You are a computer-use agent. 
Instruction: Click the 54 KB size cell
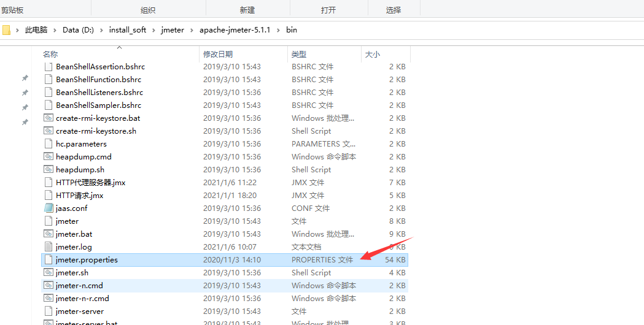(x=395, y=260)
